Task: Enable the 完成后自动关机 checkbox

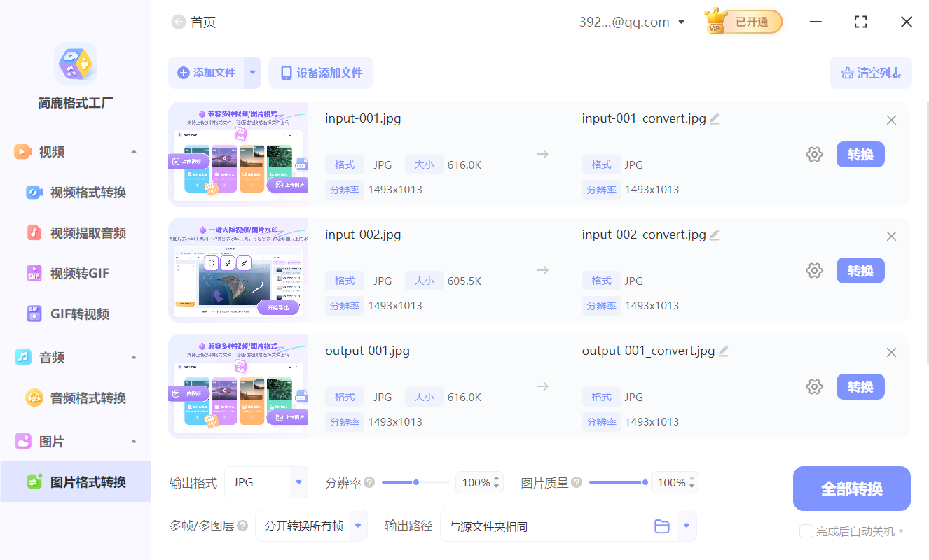Action: coord(806,531)
